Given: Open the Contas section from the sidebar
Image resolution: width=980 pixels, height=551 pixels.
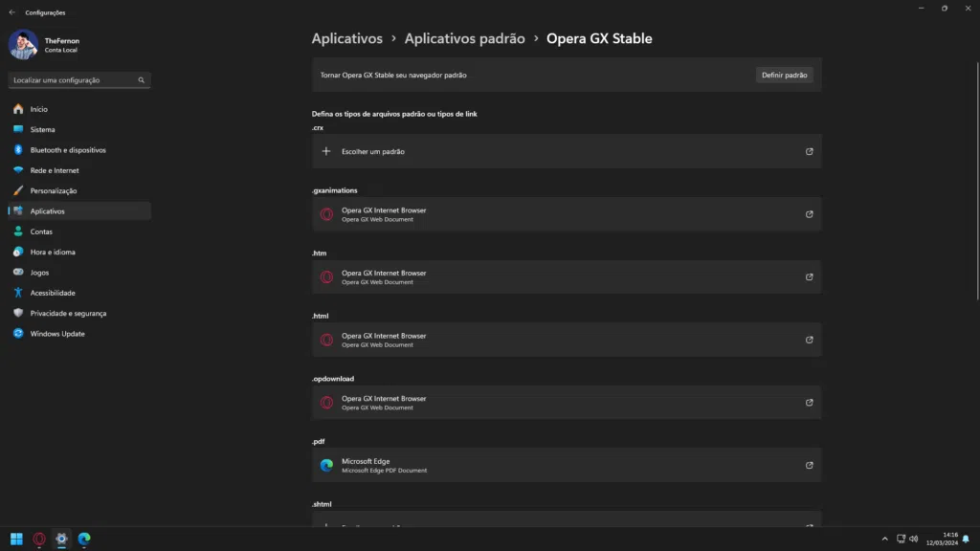Looking at the screenshot, I should click(x=42, y=231).
